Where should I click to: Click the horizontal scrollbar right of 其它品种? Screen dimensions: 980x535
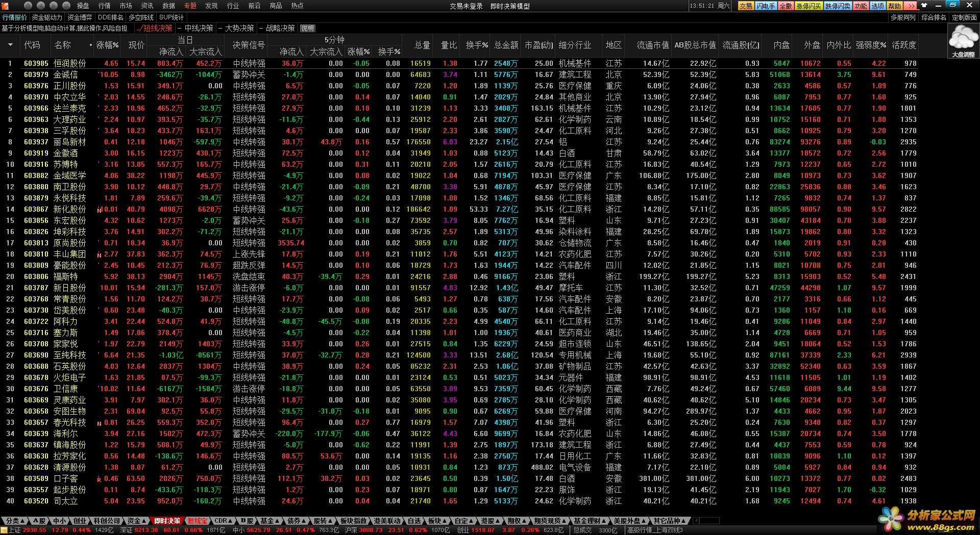705,521
